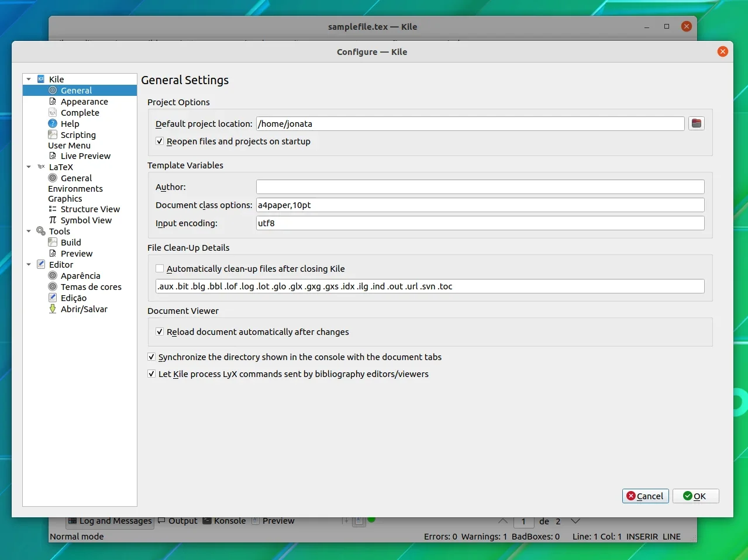Maximize the samplefile.tex Kile window
Image resolution: width=748 pixels, height=560 pixels.
click(x=666, y=26)
